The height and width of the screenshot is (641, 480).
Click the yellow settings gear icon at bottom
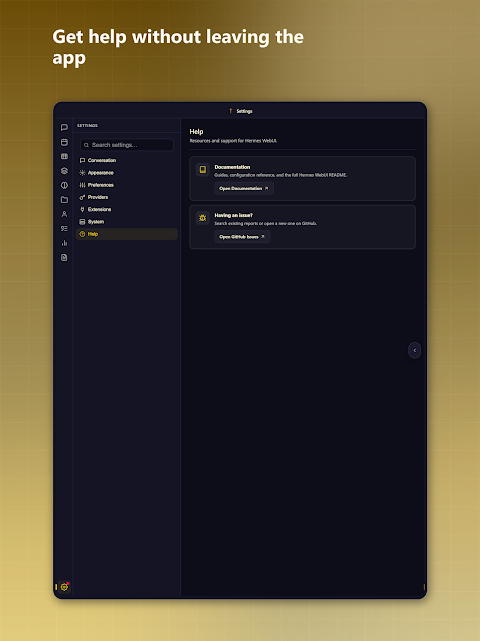click(64, 587)
